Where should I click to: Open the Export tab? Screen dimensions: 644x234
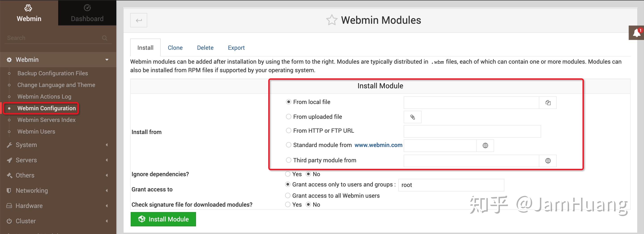236,47
